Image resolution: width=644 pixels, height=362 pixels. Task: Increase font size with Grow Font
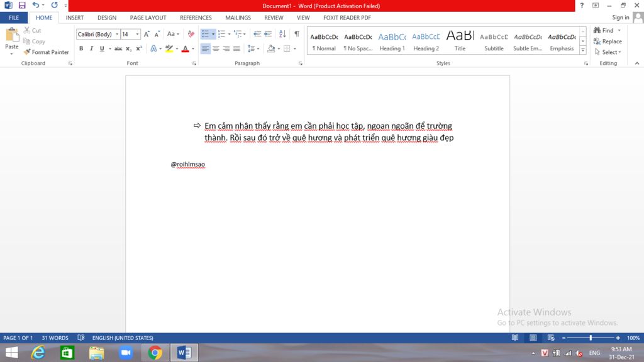coord(147,34)
